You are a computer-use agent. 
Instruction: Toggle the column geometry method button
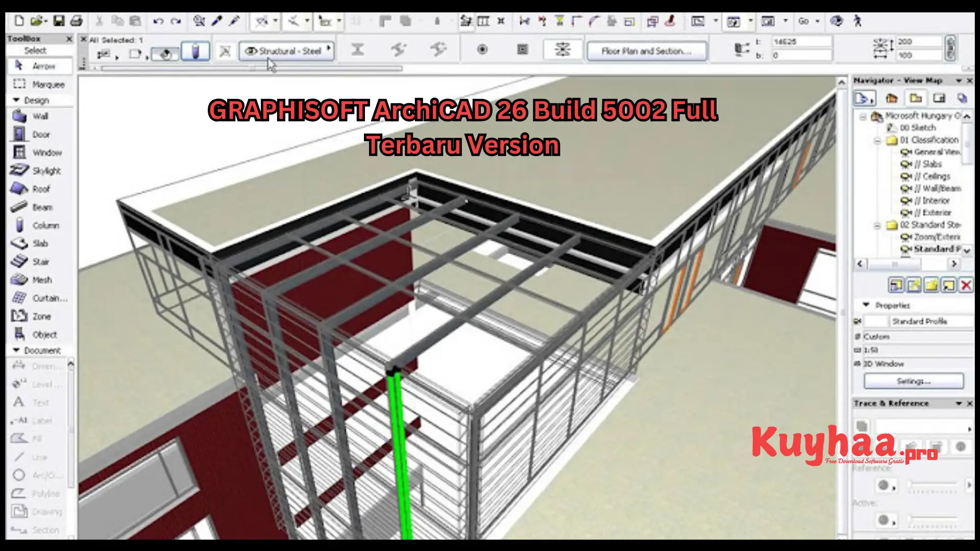coord(195,51)
